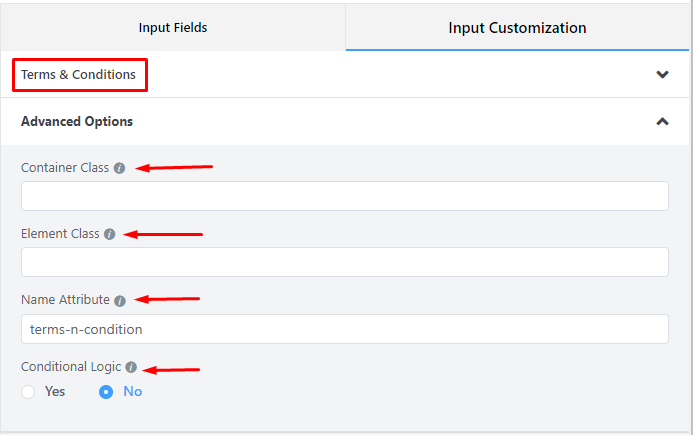Viewport: 693px width, 435px height.
Task: Click the Container Class info icon
Action: point(120,168)
